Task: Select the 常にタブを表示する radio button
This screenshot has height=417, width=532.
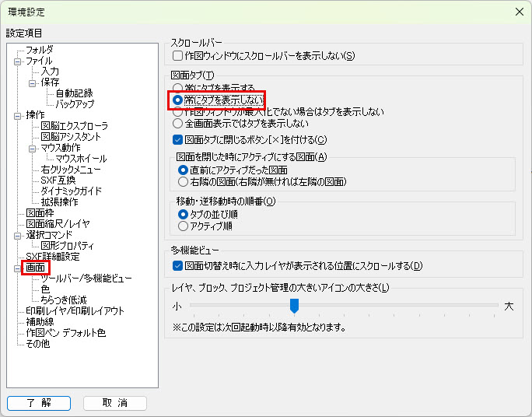Action: coord(178,88)
